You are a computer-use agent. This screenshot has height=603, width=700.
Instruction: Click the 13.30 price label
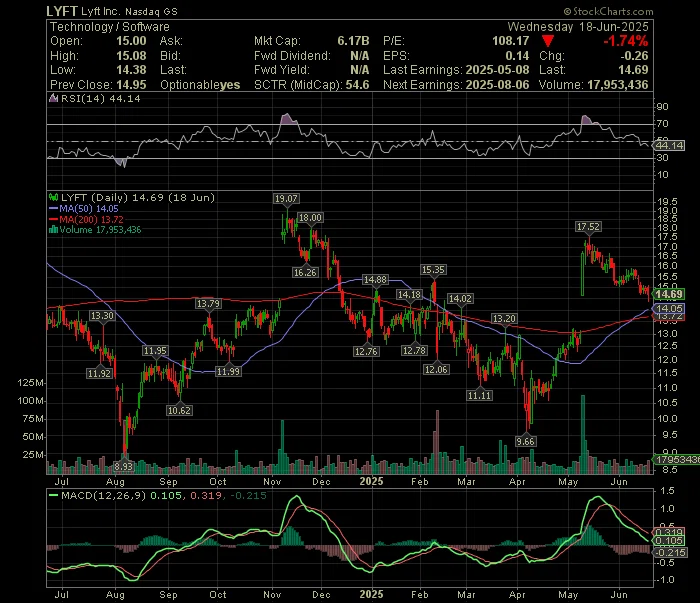[102, 316]
